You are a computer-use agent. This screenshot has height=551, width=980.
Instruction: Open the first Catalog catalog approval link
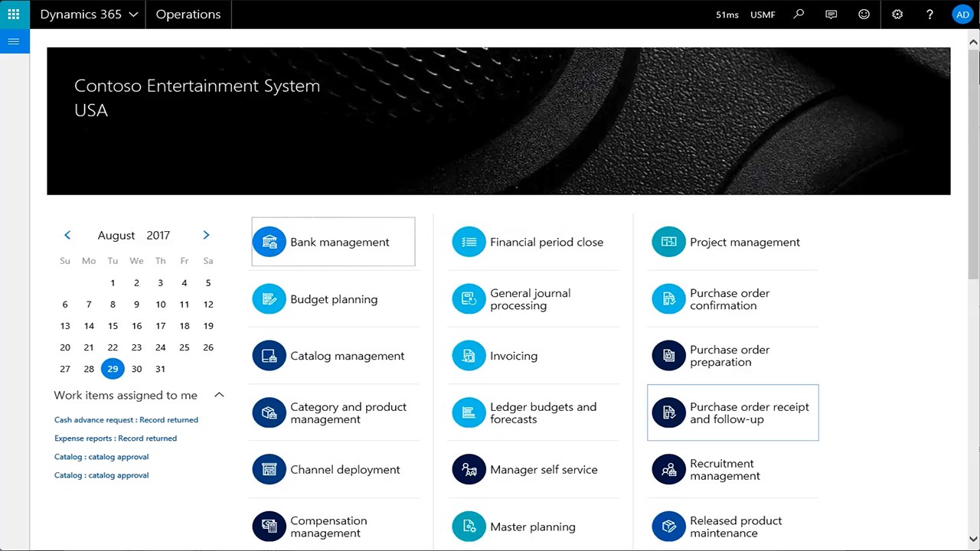click(x=102, y=456)
